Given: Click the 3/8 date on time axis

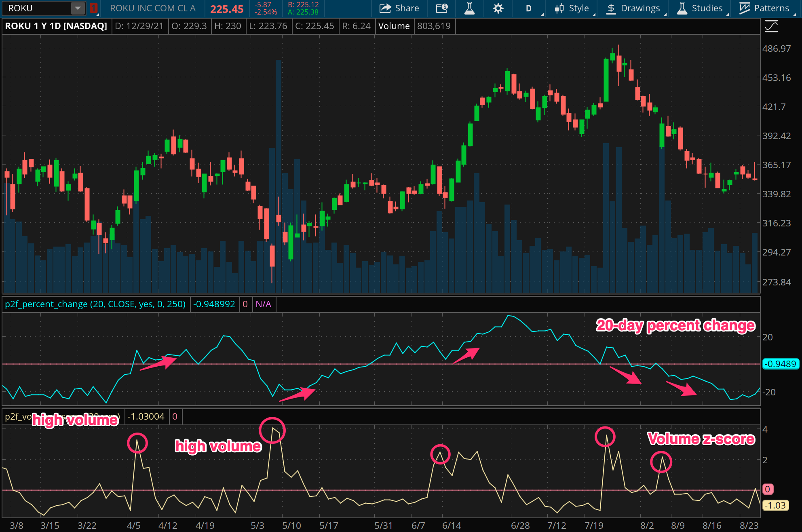Looking at the screenshot, I should pyautogui.click(x=17, y=526).
